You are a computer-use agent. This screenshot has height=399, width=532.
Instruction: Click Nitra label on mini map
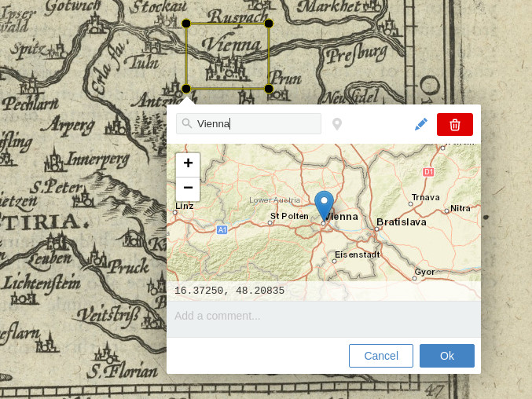click(x=460, y=208)
